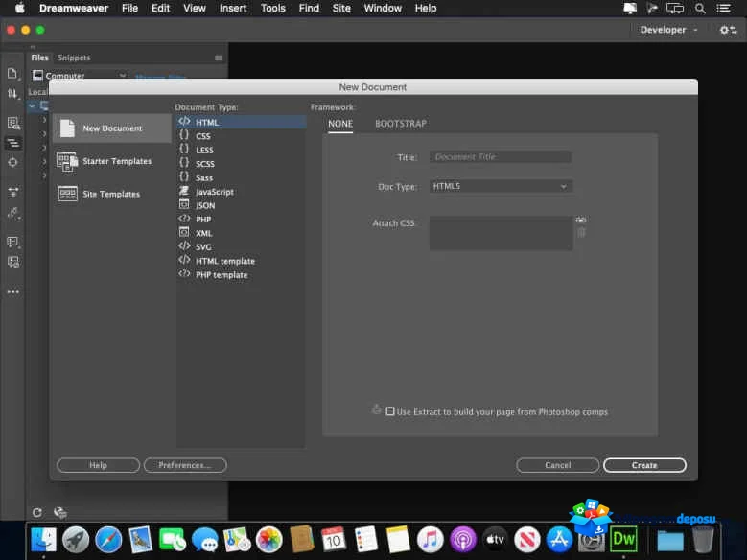Image resolution: width=747 pixels, height=560 pixels.
Task: Open the Site Templates category
Action: click(112, 194)
